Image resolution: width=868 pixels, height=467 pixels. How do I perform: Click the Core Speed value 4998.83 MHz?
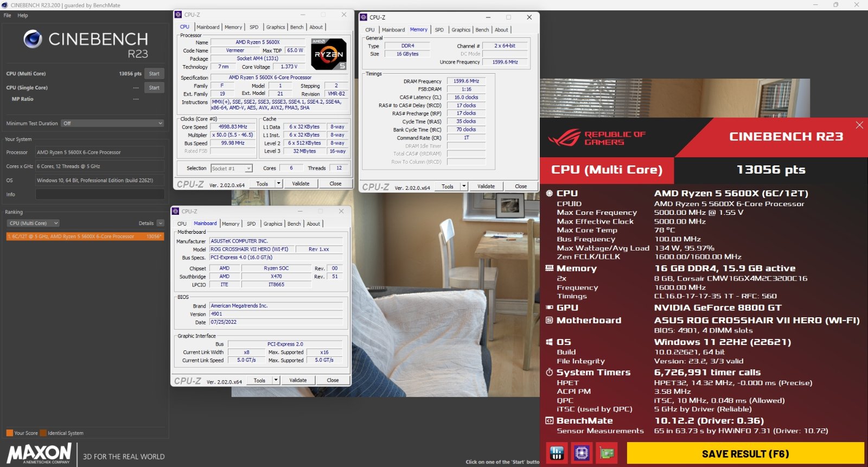click(233, 127)
